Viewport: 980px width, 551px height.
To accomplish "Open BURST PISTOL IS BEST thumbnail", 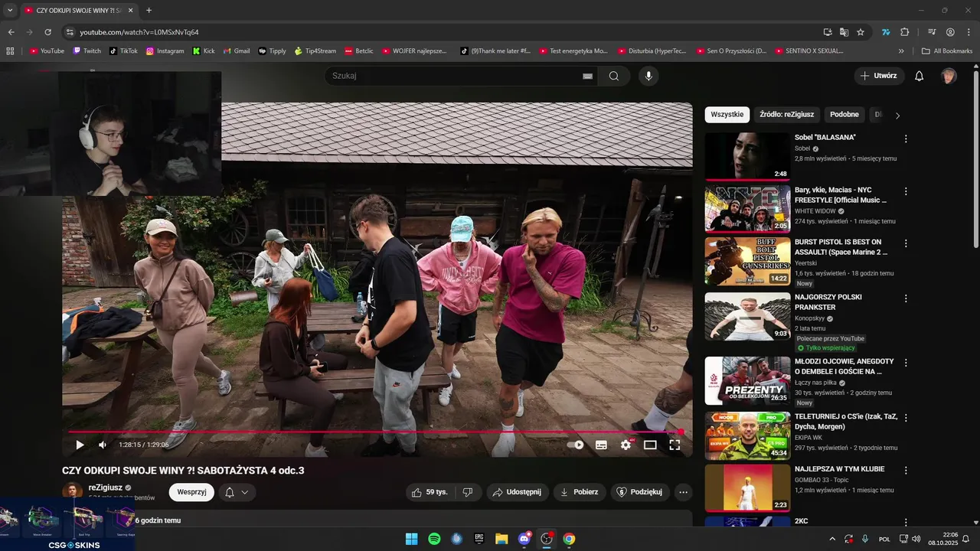I will click(x=747, y=261).
